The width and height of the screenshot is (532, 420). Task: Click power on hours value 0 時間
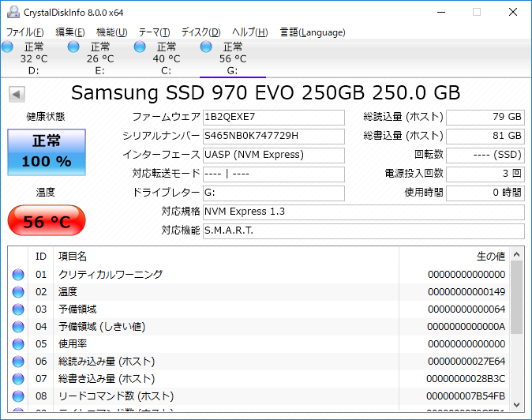coord(485,193)
